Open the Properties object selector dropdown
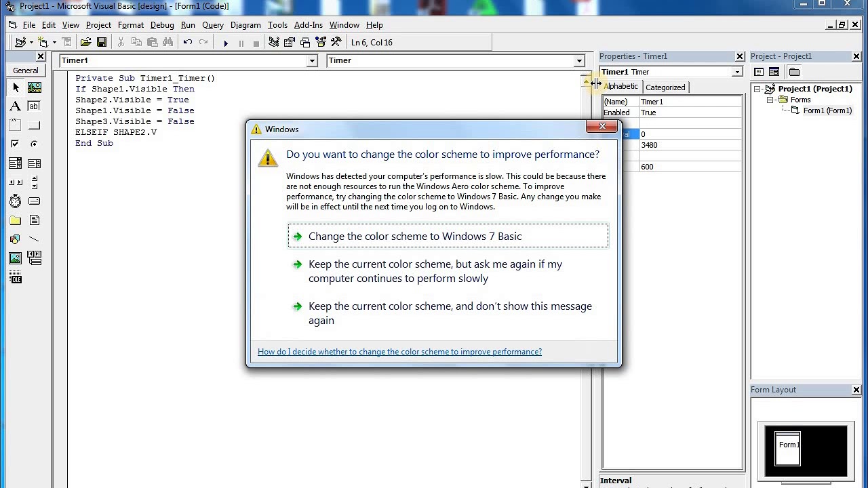The width and height of the screenshot is (868, 488). click(737, 72)
